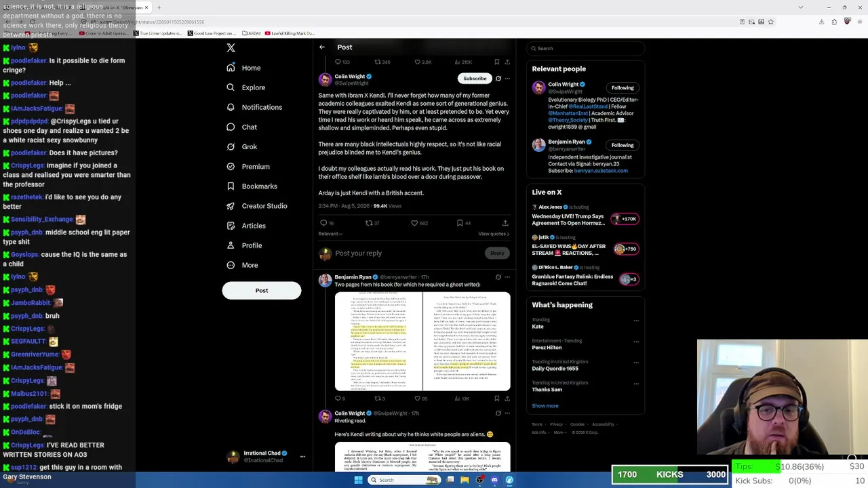Open Chat in the X sidebar
868x488 pixels.
[241, 127]
